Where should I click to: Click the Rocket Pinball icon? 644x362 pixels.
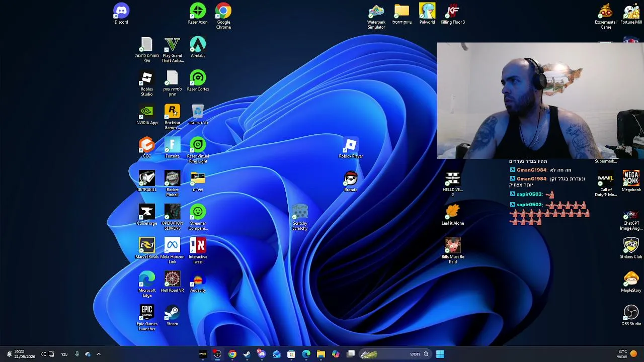tap(172, 184)
